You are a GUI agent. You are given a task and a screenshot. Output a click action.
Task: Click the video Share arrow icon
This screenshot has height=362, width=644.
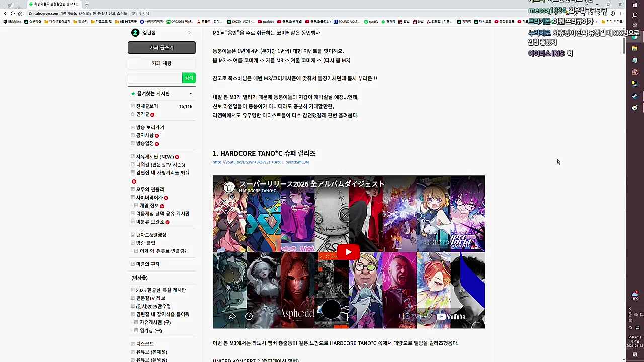(232, 316)
